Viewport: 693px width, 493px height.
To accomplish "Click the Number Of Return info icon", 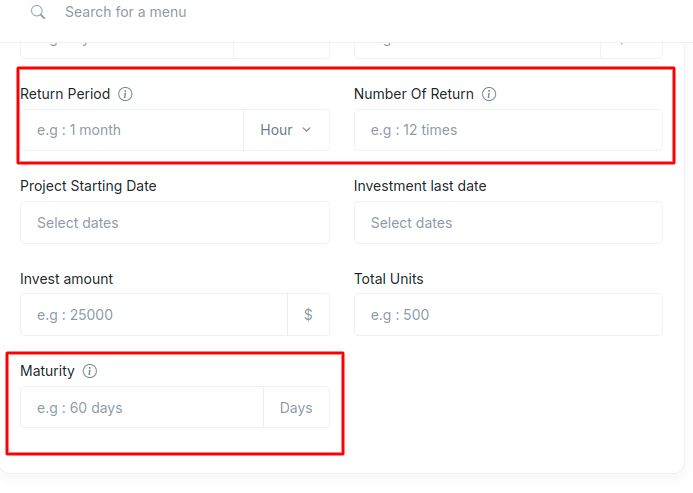I will click(x=489, y=94).
